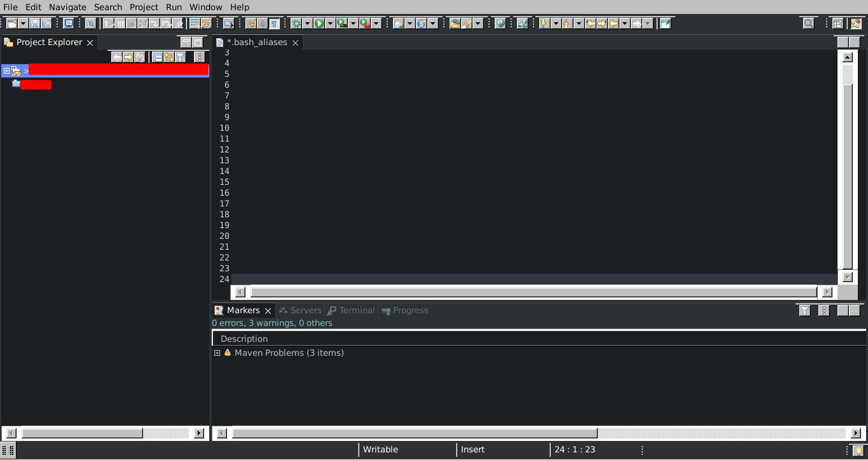Toggle Block Selection Mode icon
The height and width of the screenshot is (460, 868).
click(262, 24)
